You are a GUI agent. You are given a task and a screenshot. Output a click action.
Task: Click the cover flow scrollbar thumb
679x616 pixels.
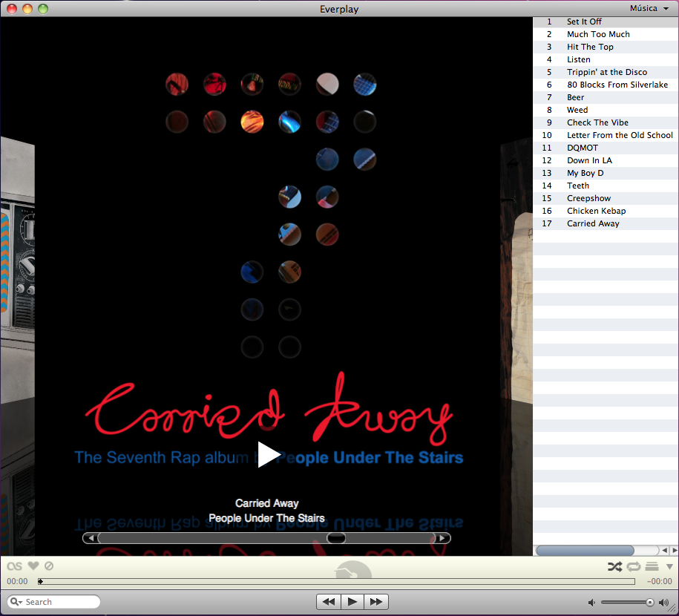[336, 538]
